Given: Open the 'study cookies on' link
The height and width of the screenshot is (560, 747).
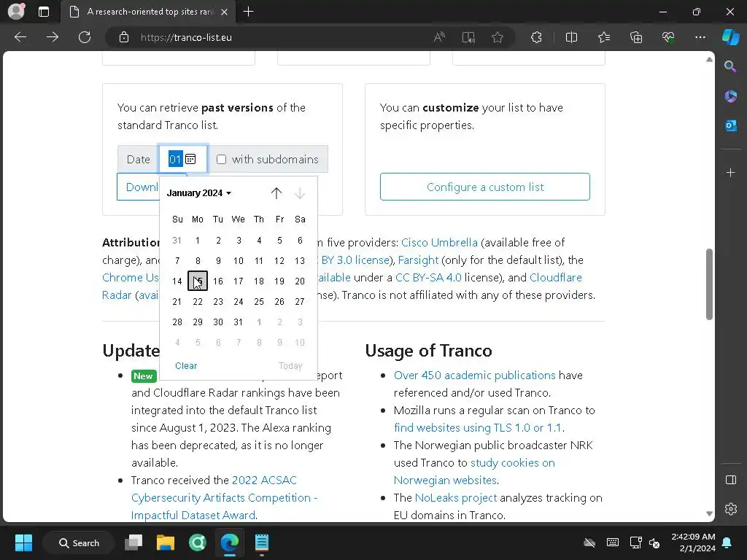Looking at the screenshot, I should [x=513, y=463].
